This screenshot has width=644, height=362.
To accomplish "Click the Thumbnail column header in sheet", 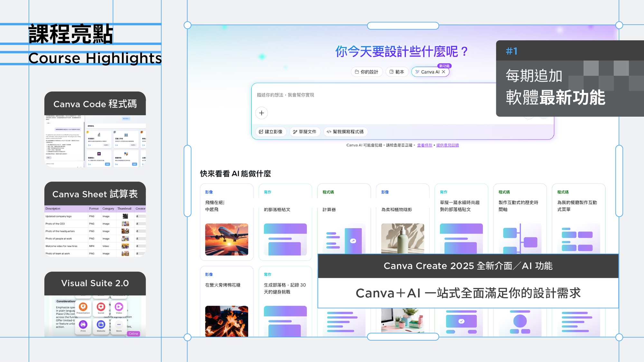I will coord(124,209).
